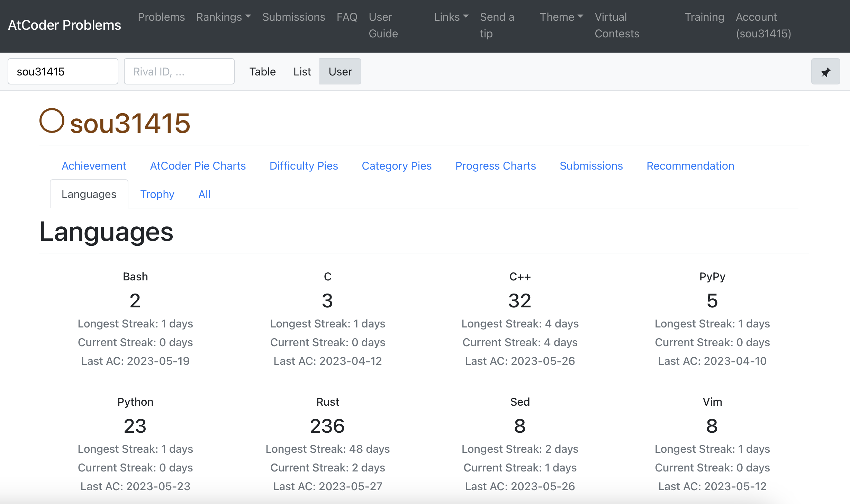The image size is (850, 504).
Task: Expand the Rankings dropdown menu
Action: pos(223,17)
